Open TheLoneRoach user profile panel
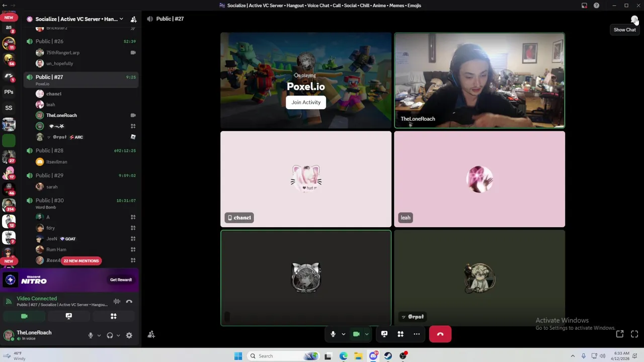This screenshot has height=362, width=644. point(34,335)
